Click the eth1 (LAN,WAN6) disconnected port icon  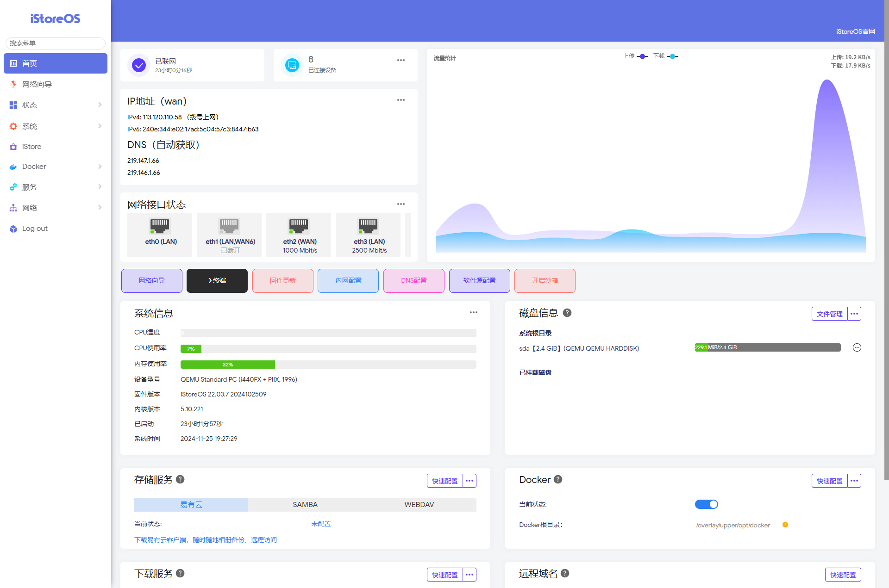pos(230,226)
